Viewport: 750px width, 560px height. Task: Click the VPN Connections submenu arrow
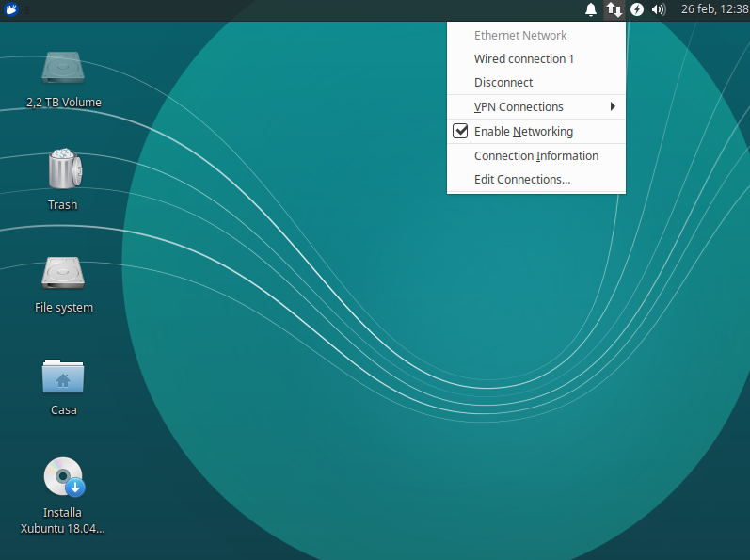coord(613,107)
